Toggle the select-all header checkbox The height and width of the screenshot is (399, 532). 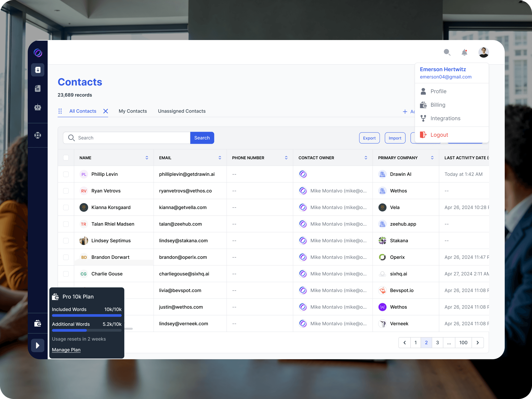click(x=66, y=158)
